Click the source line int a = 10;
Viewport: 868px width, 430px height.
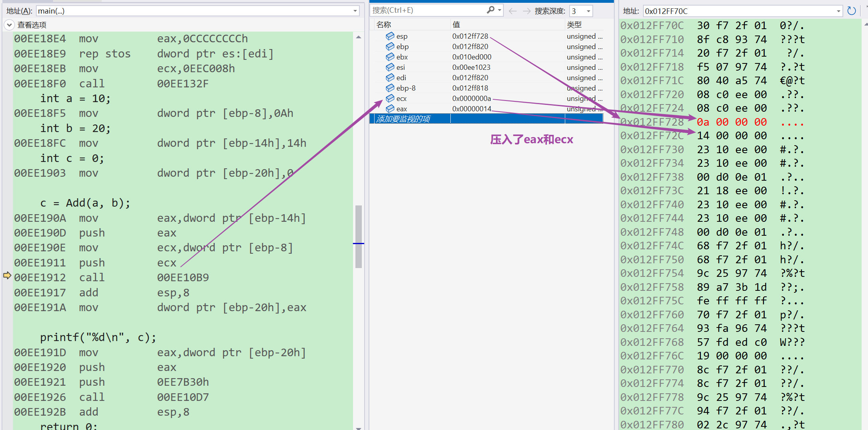click(x=75, y=99)
